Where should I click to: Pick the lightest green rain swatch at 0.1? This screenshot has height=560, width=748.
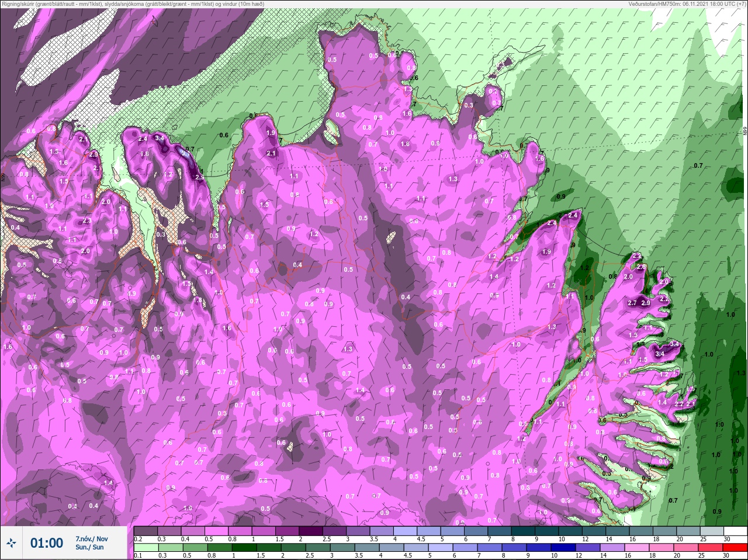[x=146, y=548]
